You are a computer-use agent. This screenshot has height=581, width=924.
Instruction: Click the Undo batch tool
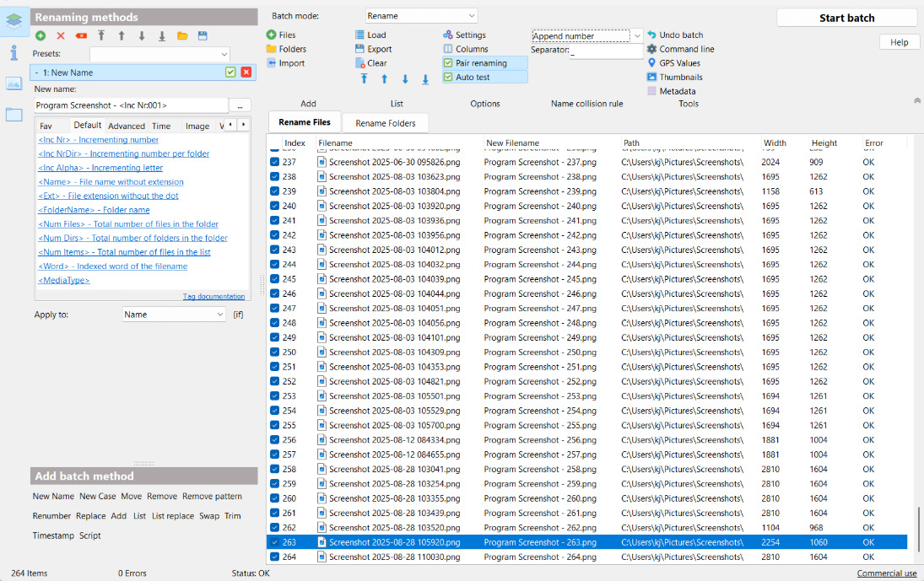680,35
